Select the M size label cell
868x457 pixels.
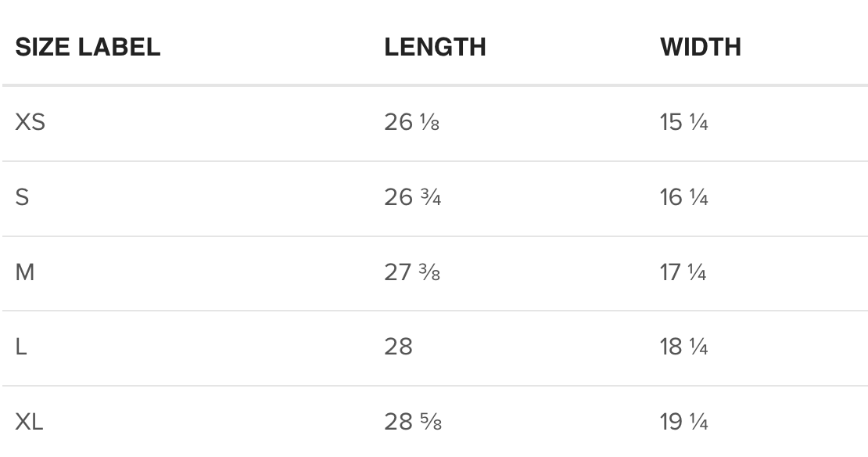tap(25, 272)
